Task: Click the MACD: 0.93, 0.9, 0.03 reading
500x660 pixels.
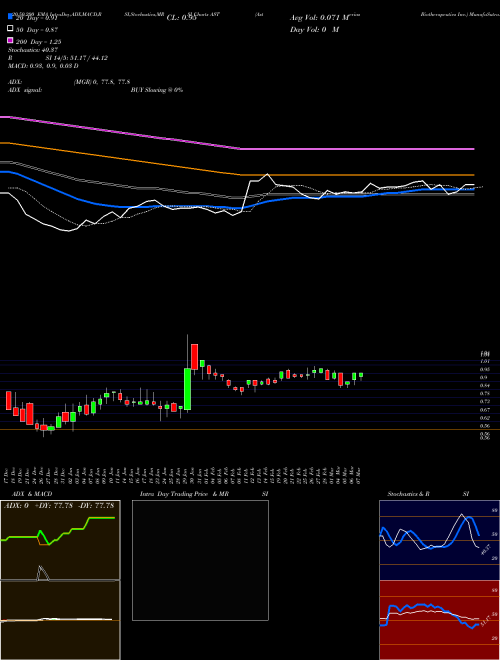Action: coord(43,66)
